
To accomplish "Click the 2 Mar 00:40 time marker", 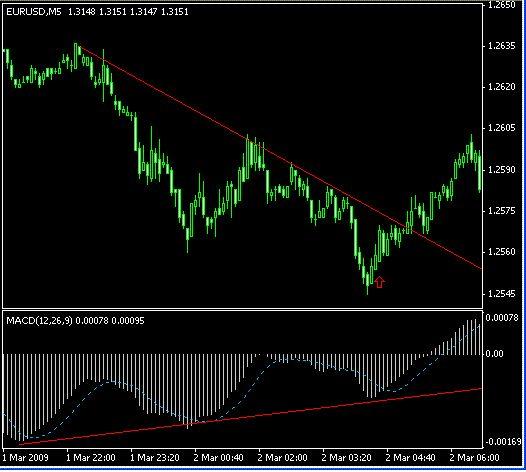I will coord(218,458).
